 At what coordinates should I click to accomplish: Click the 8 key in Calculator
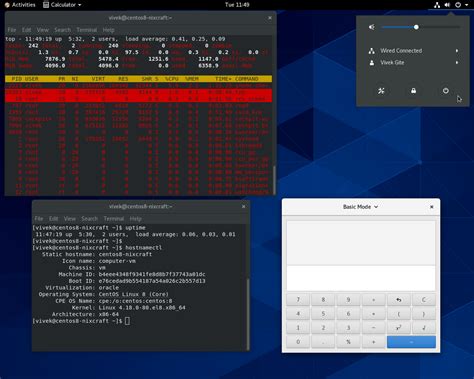[x=323, y=300]
